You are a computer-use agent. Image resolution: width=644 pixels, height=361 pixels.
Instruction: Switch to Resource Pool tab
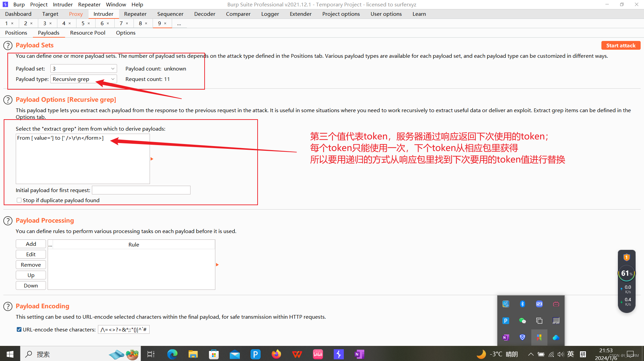88,33
